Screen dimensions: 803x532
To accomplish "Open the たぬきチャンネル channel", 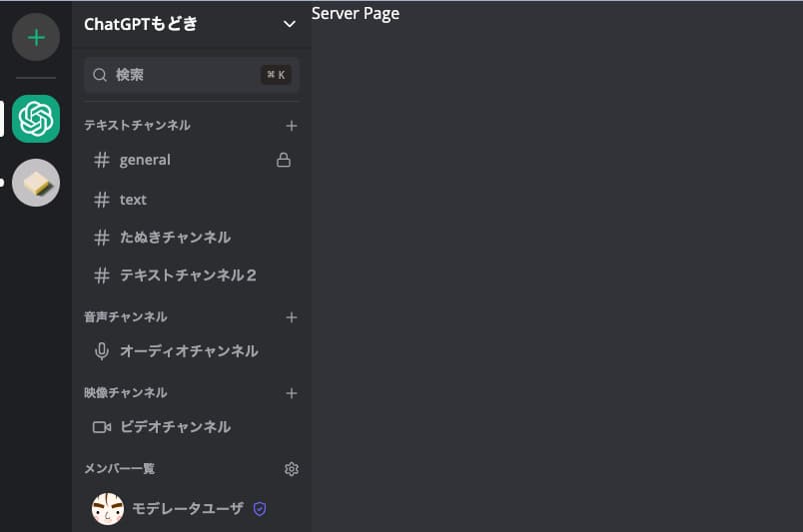I will point(175,238).
